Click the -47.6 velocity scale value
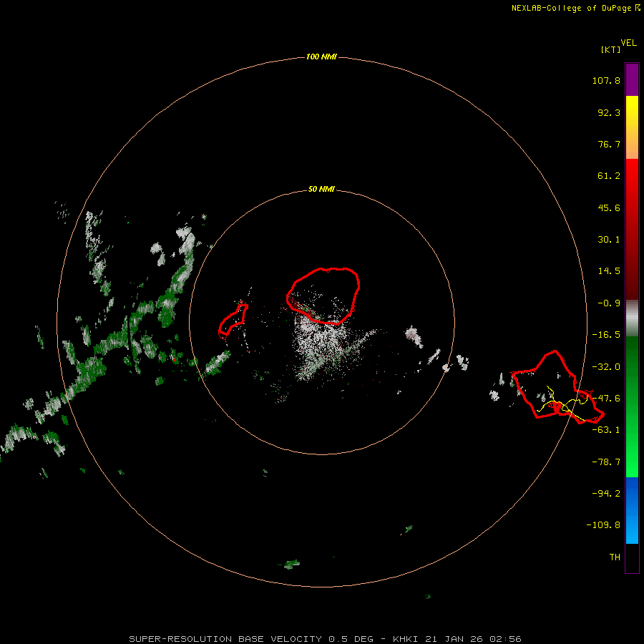This screenshot has height=644, width=644. 606,399
